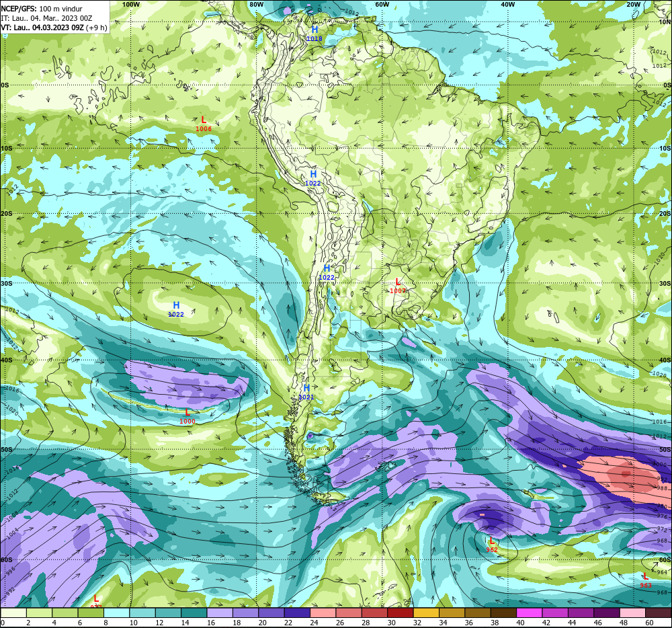Click the maroon legend swatch after 60
The width and height of the screenshot is (672, 628).
point(658,613)
